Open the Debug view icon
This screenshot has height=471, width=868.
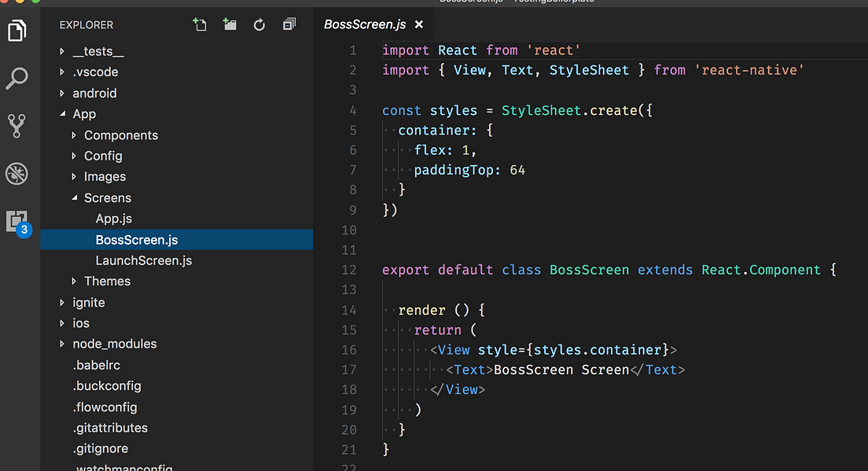(17, 174)
